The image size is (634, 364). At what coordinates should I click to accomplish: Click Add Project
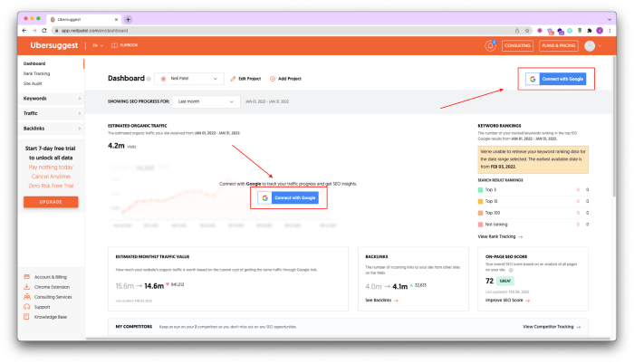point(285,79)
